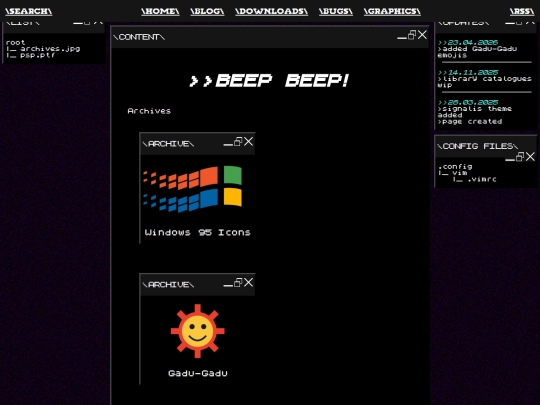Click the 14.11.2025 update date

[x=468, y=73]
